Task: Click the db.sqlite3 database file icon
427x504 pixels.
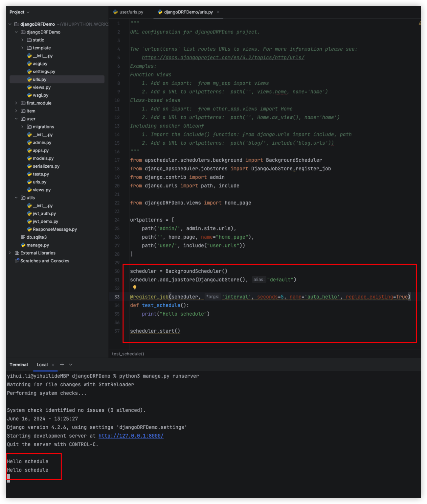Action: [x=23, y=237]
